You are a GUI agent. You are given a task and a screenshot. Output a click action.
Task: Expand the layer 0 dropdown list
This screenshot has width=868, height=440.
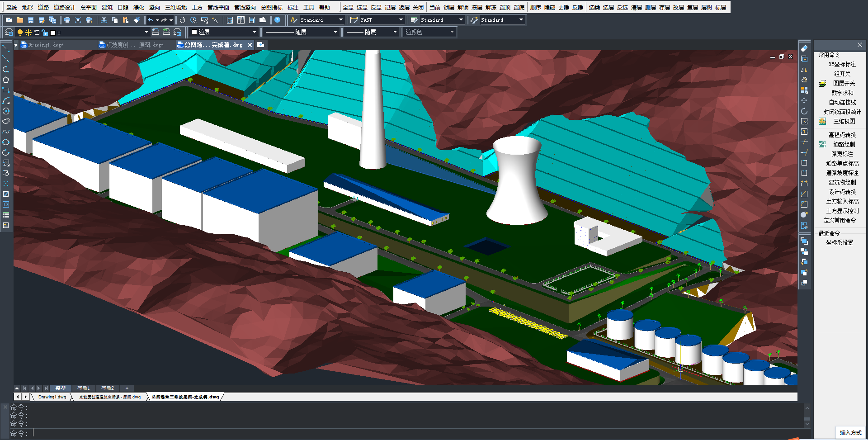pyautogui.click(x=146, y=32)
